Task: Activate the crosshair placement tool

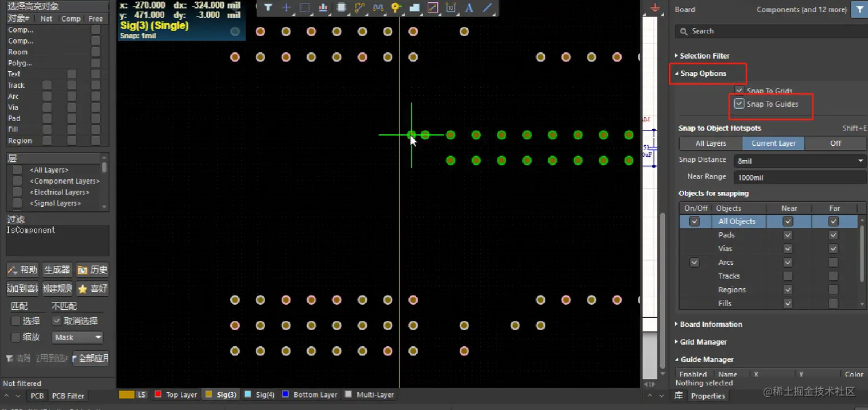Action: pyautogui.click(x=286, y=8)
